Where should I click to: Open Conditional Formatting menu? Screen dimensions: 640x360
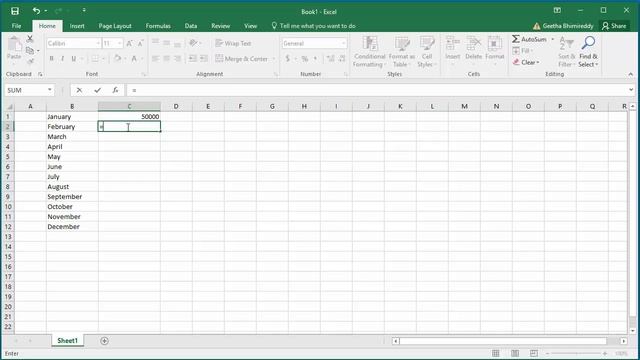click(x=369, y=52)
